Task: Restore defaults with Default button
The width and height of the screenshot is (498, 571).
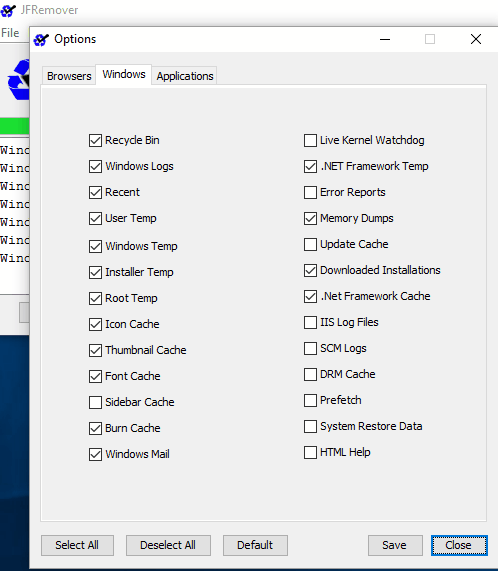Action: click(x=255, y=545)
